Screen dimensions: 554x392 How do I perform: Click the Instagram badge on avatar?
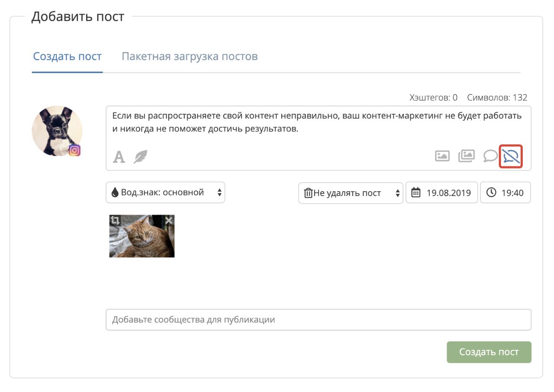75,150
